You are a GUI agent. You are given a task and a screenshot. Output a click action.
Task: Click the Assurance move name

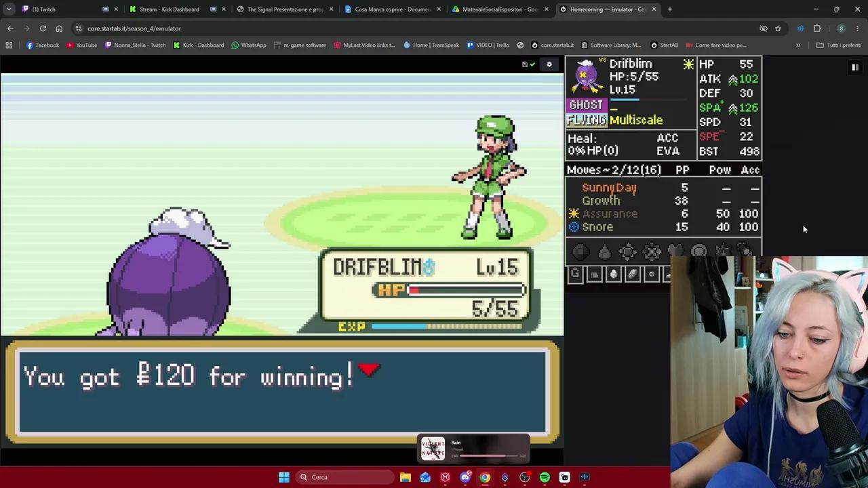coord(610,214)
